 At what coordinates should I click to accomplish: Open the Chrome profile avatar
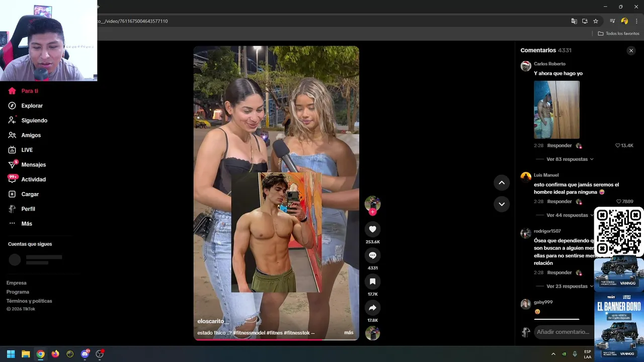(x=624, y=21)
